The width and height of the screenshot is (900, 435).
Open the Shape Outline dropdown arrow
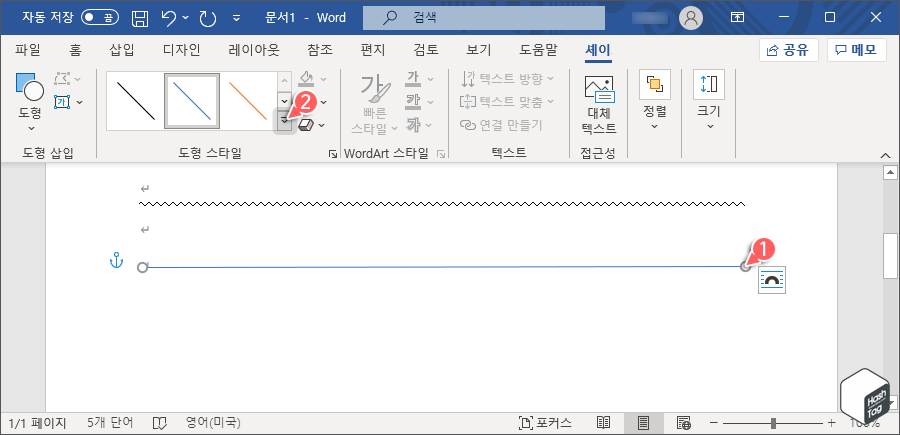(323, 103)
